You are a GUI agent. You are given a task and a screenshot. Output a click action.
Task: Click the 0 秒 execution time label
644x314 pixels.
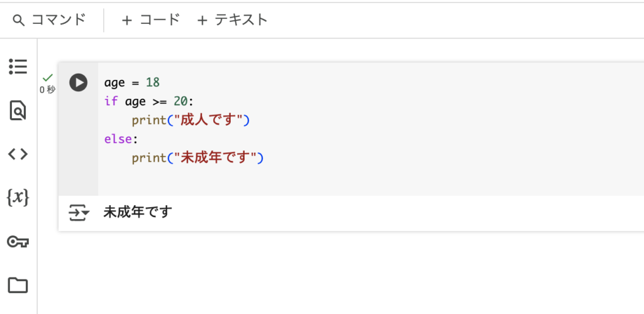click(x=48, y=89)
